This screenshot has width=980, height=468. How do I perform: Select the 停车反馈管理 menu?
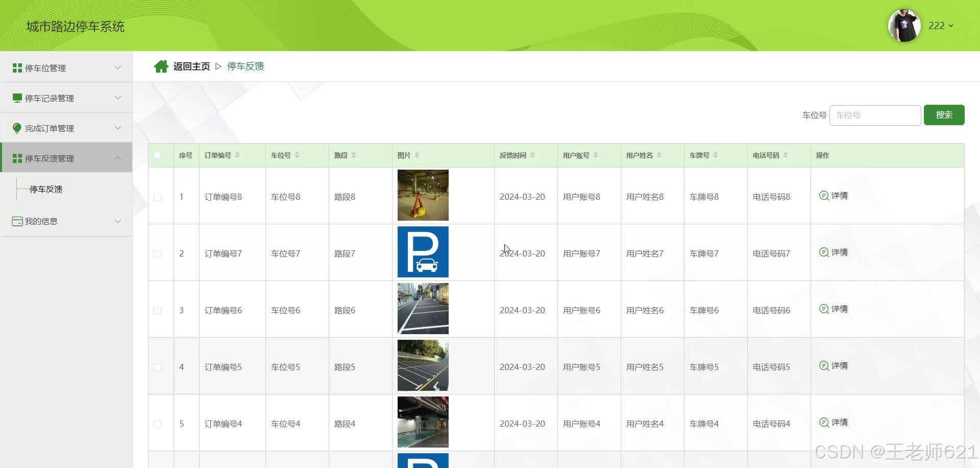point(66,157)
